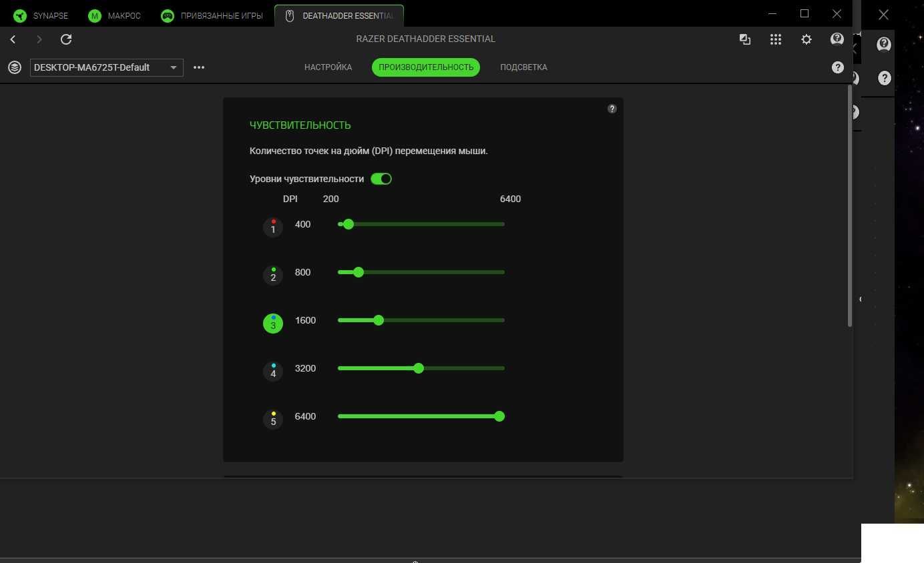Viewport: 924px width, 563px height.
Task: Open the profile options ellipsis menu
Action: (199, 67)
